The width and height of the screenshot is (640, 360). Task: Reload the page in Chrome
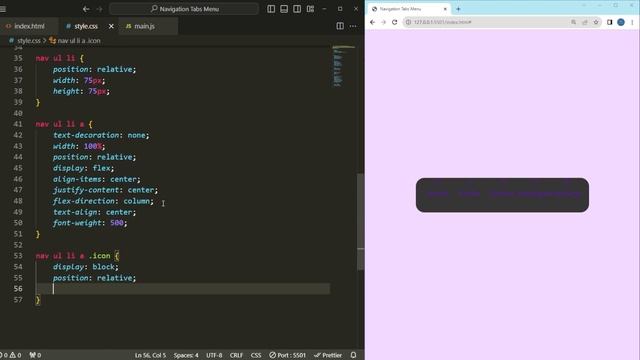pyautogui.click(x=395, y=22)
